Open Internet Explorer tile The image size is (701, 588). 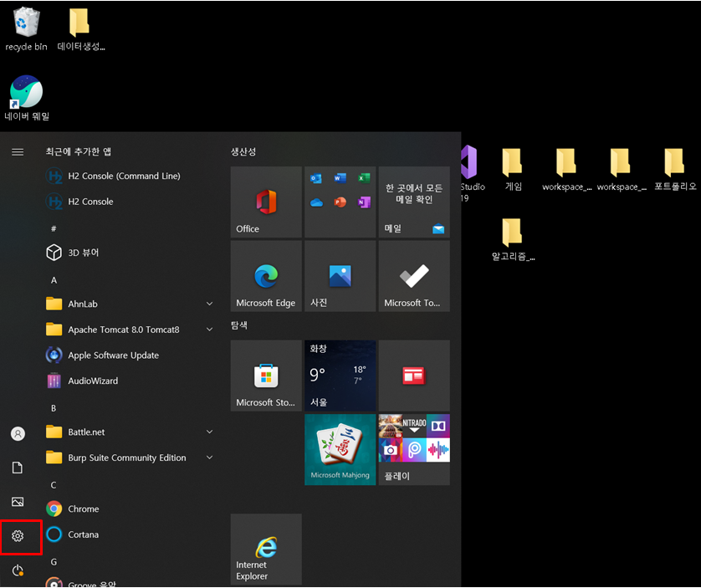pos(266,549)
